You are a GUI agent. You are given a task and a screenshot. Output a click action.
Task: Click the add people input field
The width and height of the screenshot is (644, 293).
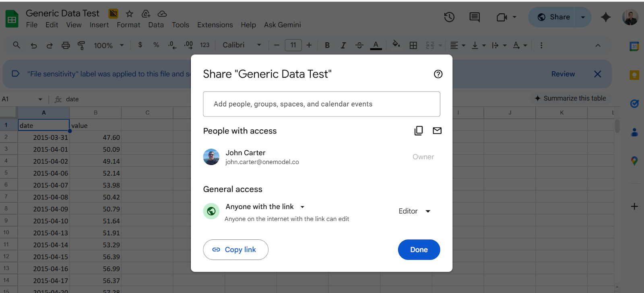(x=321, y=104)
